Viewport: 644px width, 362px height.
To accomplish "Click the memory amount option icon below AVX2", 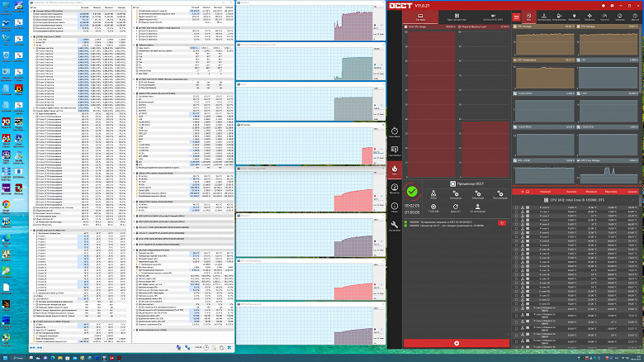I will pyautogui.click(x=433, y=207).
